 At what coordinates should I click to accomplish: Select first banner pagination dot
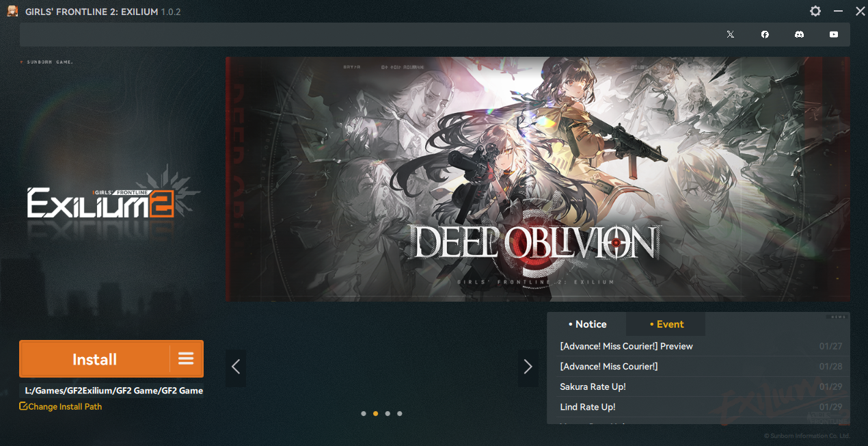tap(364, 413)
